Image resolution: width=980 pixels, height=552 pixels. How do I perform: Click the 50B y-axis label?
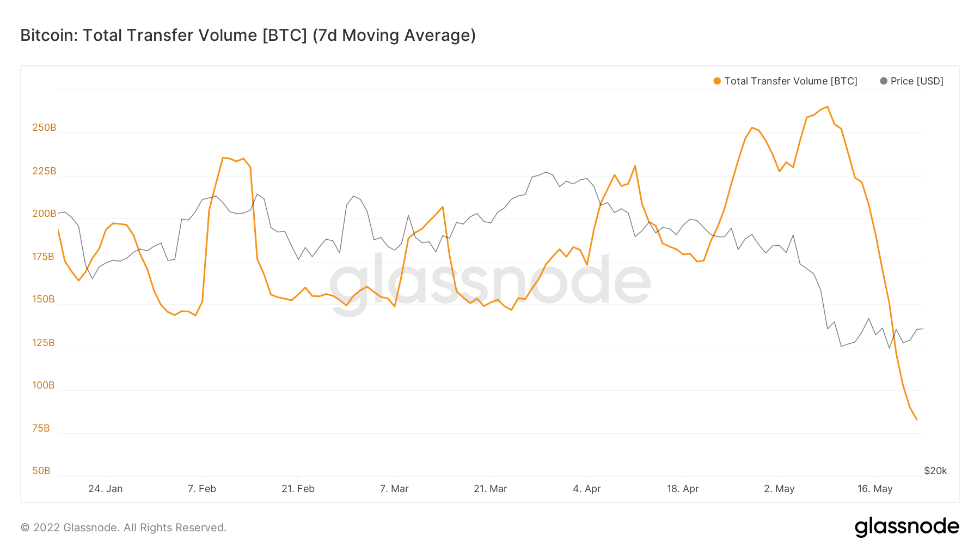tap(41, 471)
